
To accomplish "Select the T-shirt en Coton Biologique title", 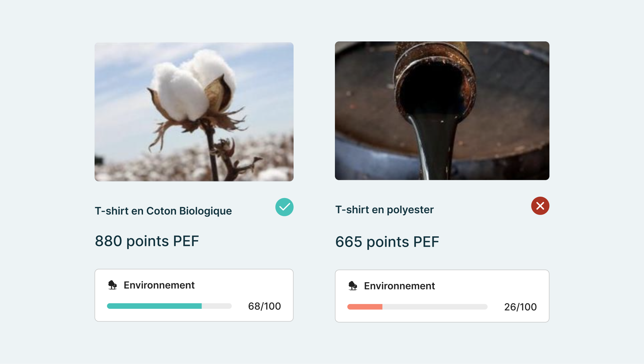I will (x=163, y=211).
